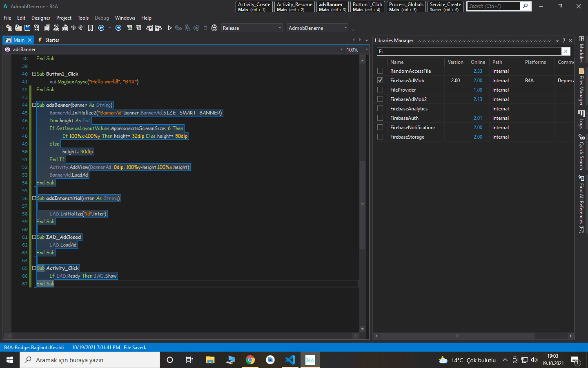Click the Open project folder icon
588x368 pixels.
coord(18,28)
